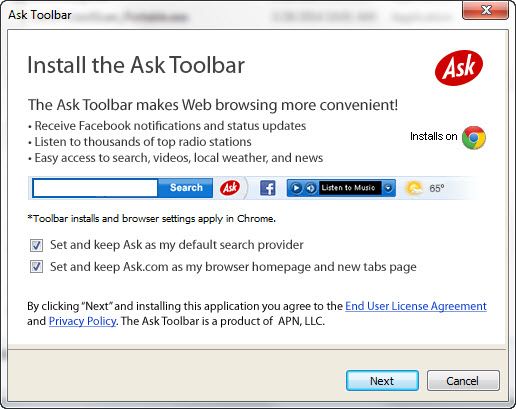Click the Ask logo in toolbar preview
516x409 pixels.
coord(230,188)
